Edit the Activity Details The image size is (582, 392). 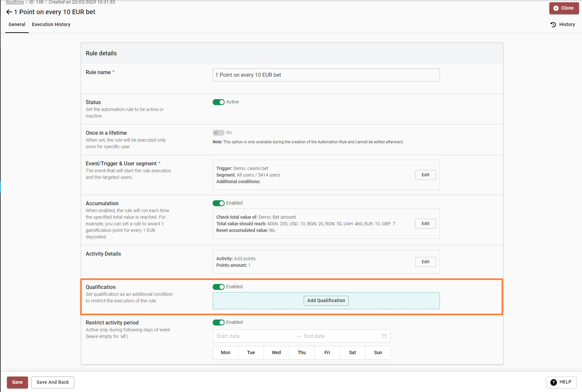pos(425,262)
